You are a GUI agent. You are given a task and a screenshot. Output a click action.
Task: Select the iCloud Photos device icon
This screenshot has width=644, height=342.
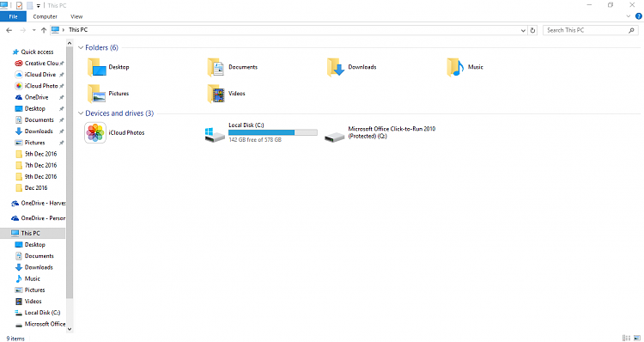(95, 133)
